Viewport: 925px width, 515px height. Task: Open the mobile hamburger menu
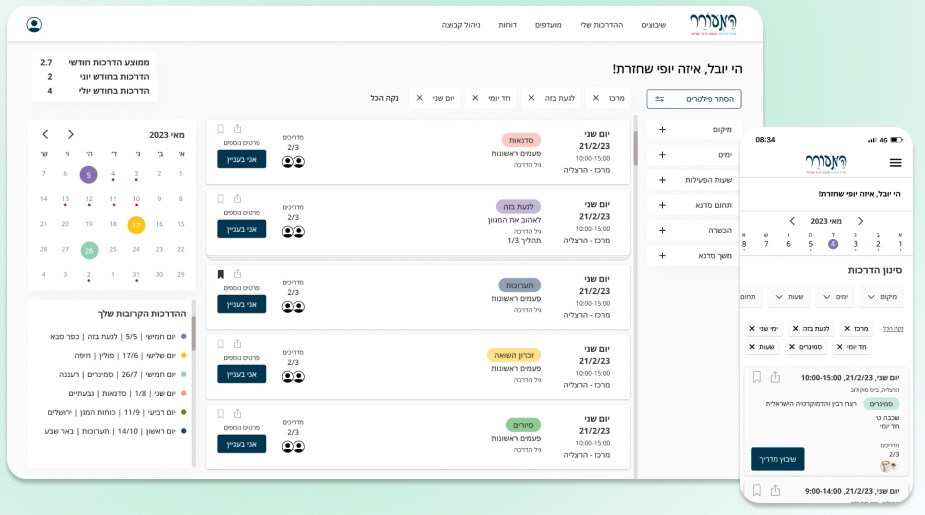(896, 163)
